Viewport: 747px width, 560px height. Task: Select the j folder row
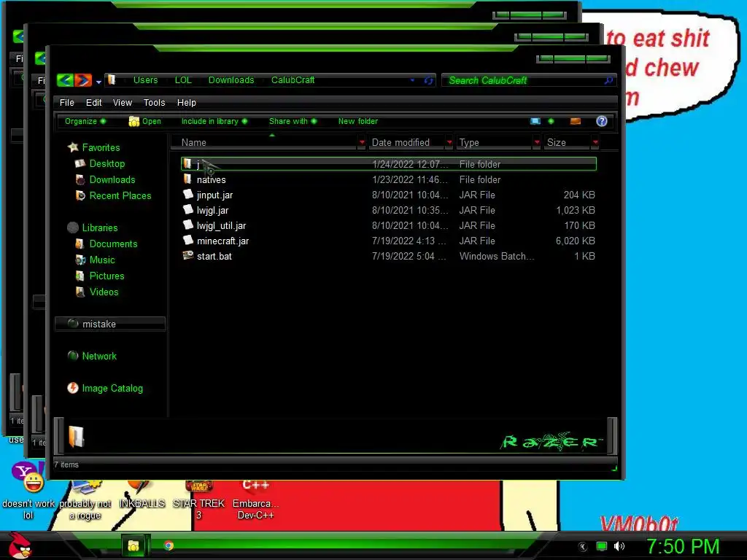[389, 164]
